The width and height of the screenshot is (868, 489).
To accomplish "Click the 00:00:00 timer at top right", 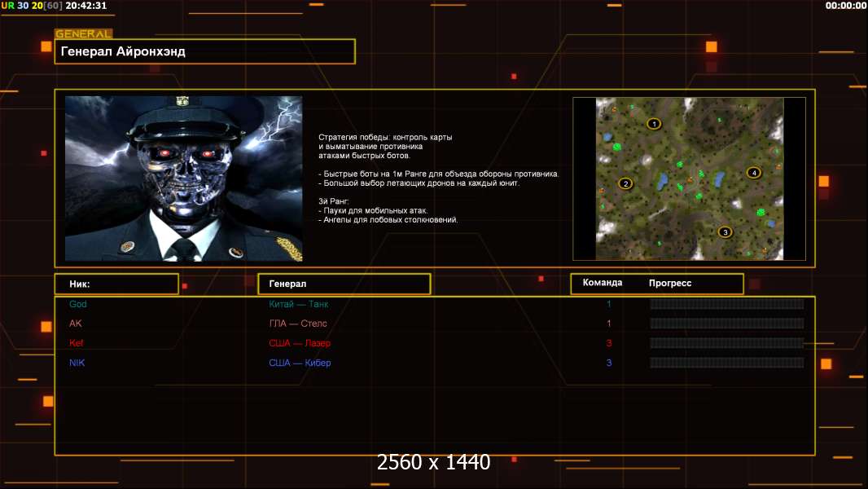I will [x=845, y=6].
